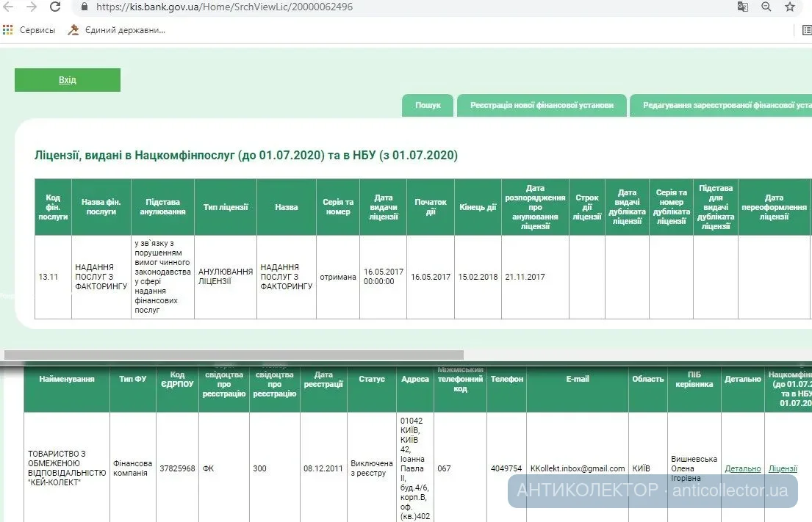Click the URL address bar
The image size is (812, 522).
[367, 7]
